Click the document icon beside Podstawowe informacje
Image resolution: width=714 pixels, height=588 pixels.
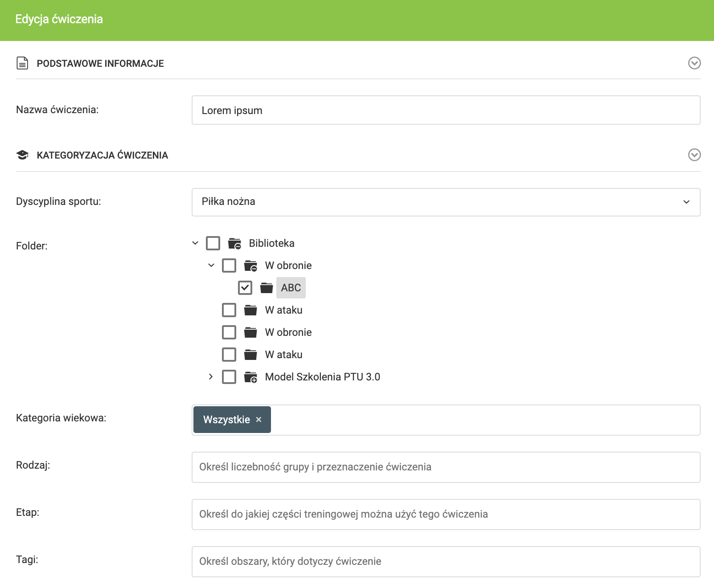[x=22, y=63]
